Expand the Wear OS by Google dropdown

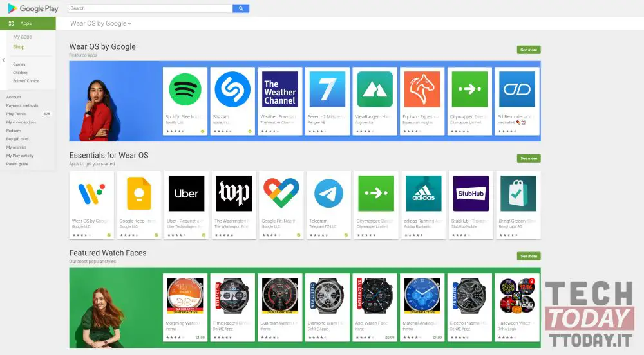pyautogui.click(x=100, y=23)
